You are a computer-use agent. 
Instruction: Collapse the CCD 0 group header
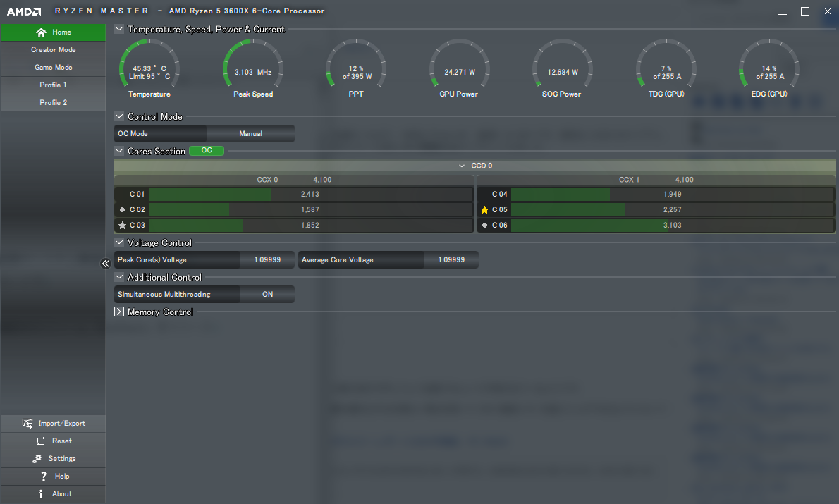[x=462, y=166]
